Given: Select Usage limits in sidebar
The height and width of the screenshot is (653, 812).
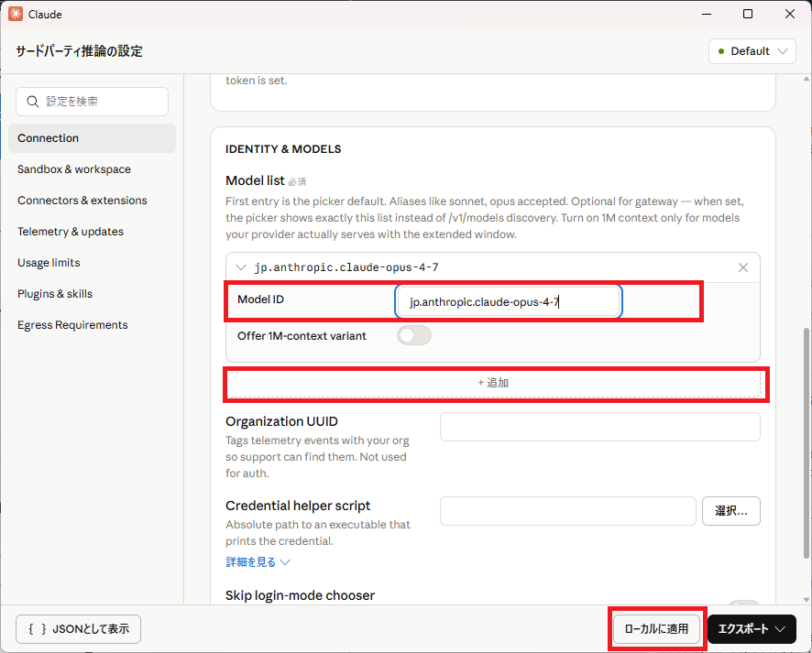Looking at the screenshot, I should coord(93,262).
